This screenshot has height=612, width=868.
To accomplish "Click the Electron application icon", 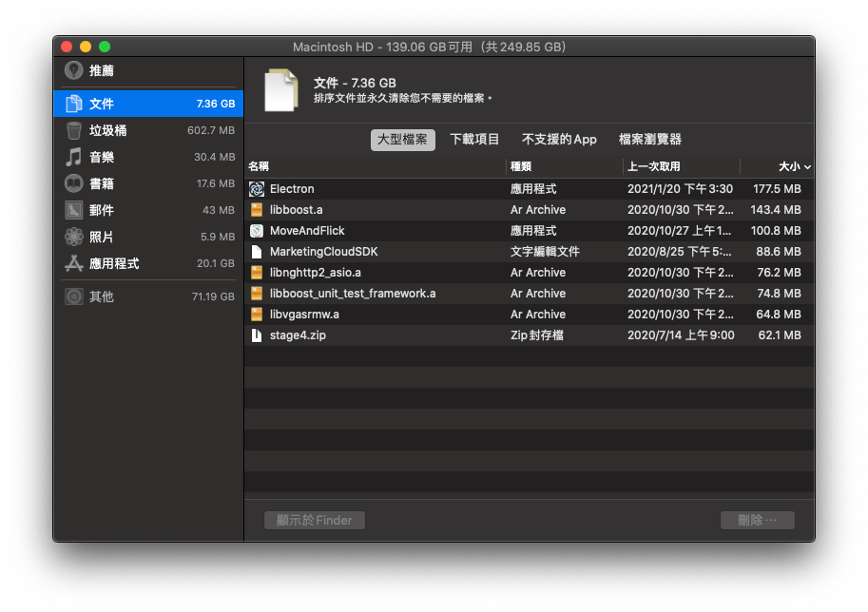I will point(255,188).
